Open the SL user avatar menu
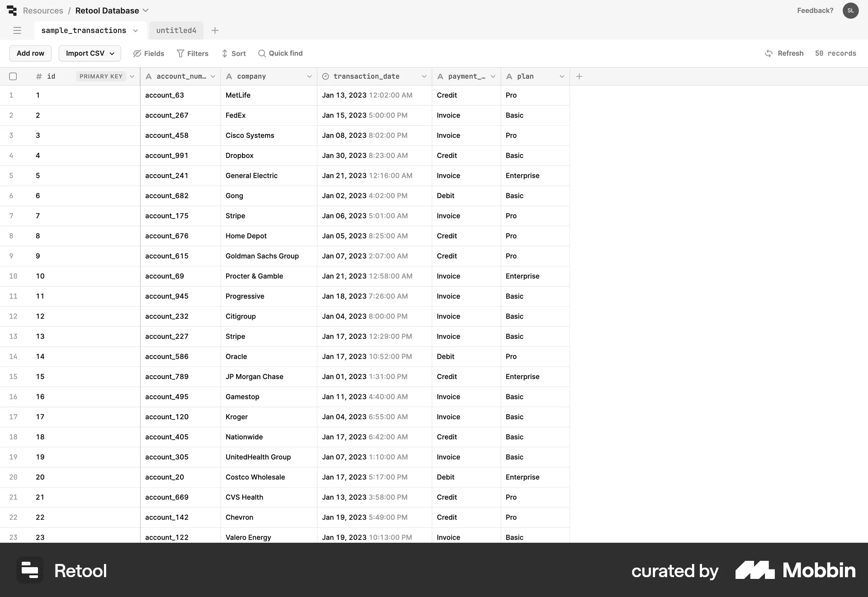Viewport: 868px width, 597px height. point(851,10)
